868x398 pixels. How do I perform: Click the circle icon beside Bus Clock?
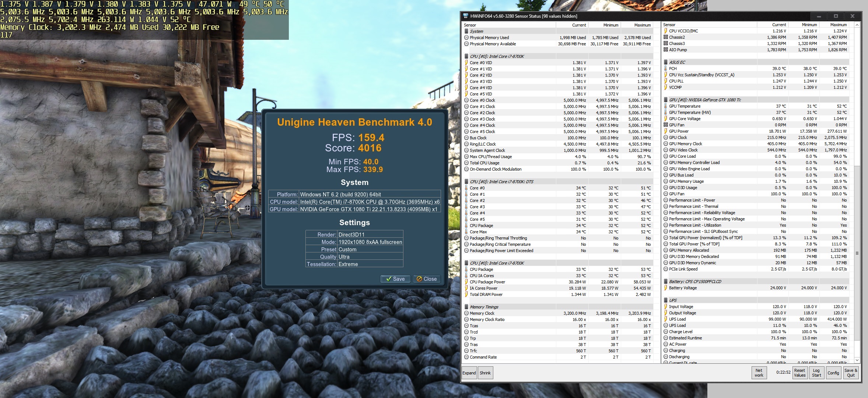pos(466,138)
